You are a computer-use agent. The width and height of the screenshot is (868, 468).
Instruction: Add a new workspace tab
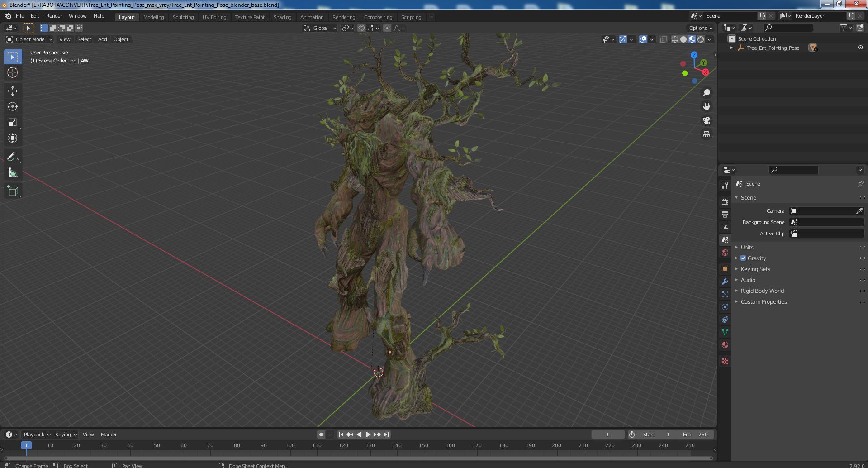pyautogui.click(x=431, y=17)
